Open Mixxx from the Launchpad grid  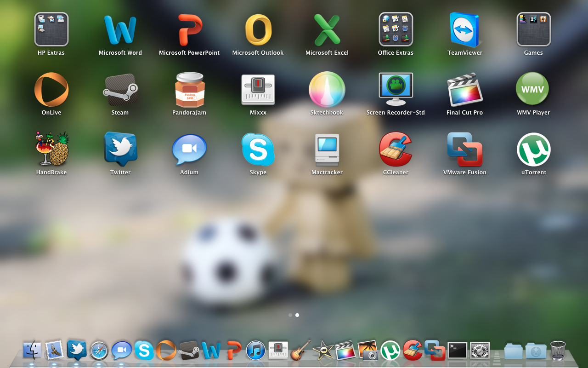click(x=258, y=89)
